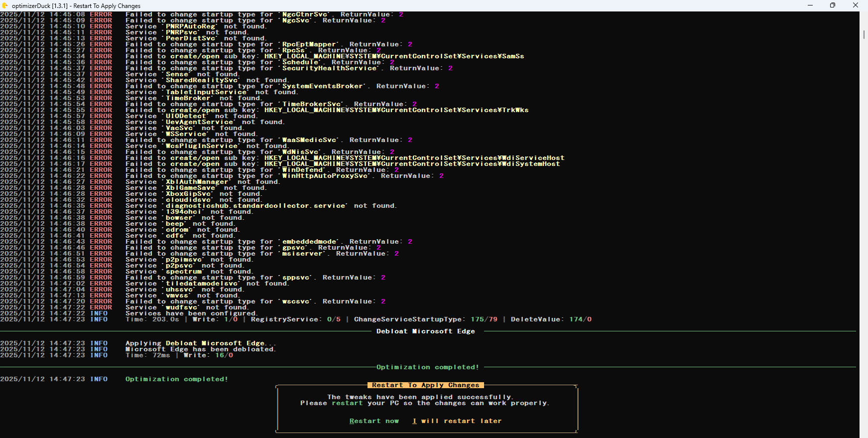This screenshot has width=868, height=438.
Task: Click the Microsoft Edge has been debloated line
Action: pyautogui.click(x=200, y=349)
